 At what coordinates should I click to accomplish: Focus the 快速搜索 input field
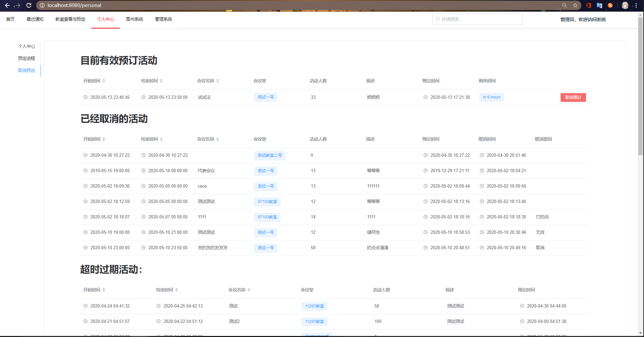coord(477,19)
